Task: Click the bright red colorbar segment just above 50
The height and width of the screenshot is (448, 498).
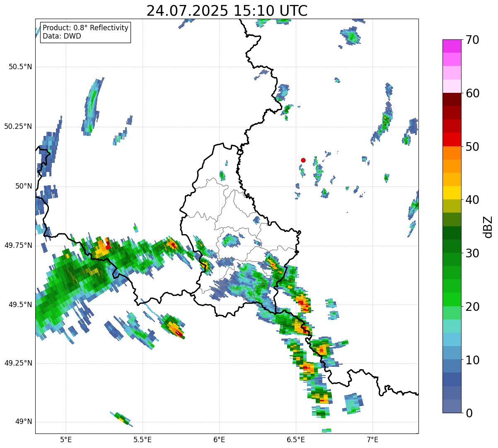Action: (x=452, y=139)
